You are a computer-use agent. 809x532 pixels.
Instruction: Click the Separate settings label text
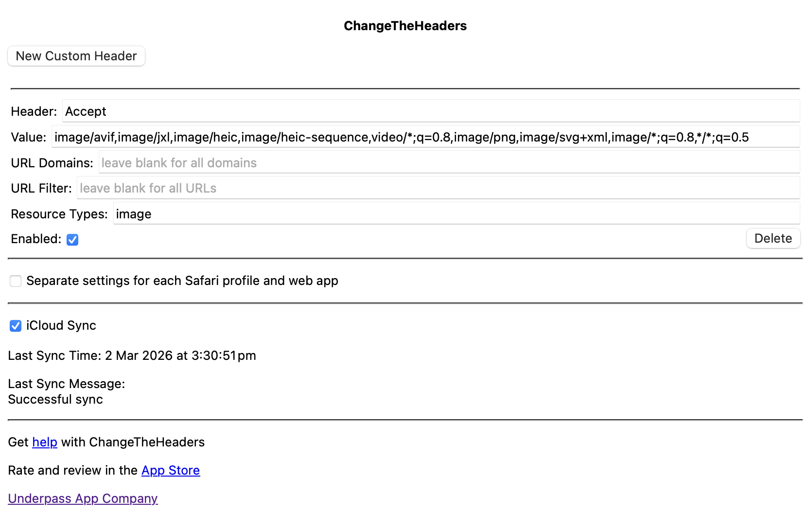[x=182, y=281]
